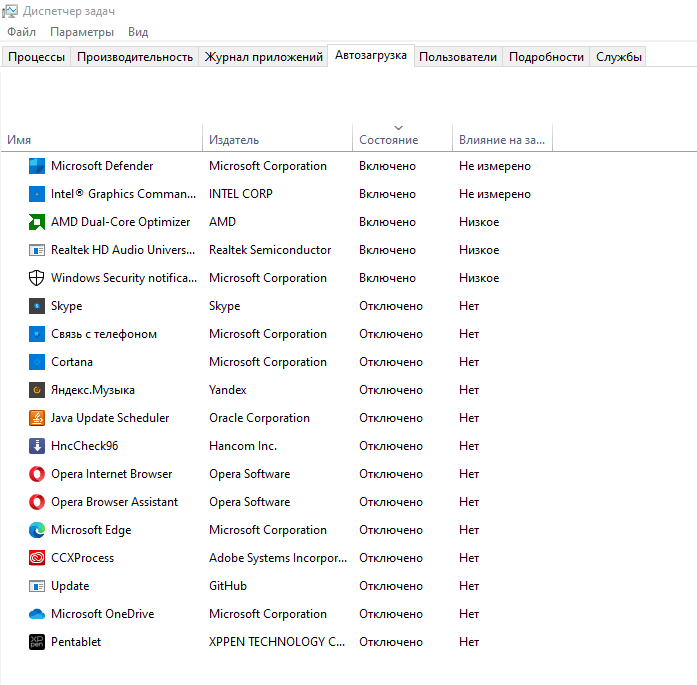Screen dimensions: 697x685
Task: Select the Cortana name
Action: pos(72,362)
